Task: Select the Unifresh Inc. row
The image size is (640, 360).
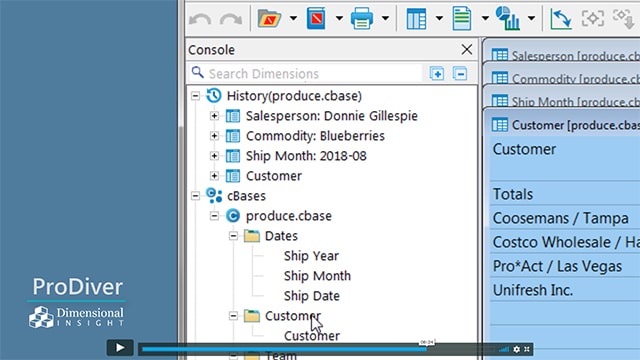Action: click(x=565, y=290)
